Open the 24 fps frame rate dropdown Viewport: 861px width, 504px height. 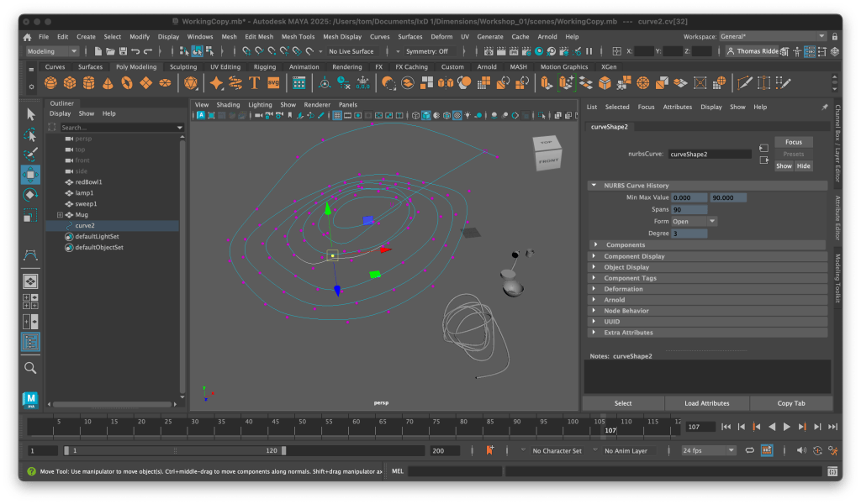pyautogui.click(x=708, y=451)
